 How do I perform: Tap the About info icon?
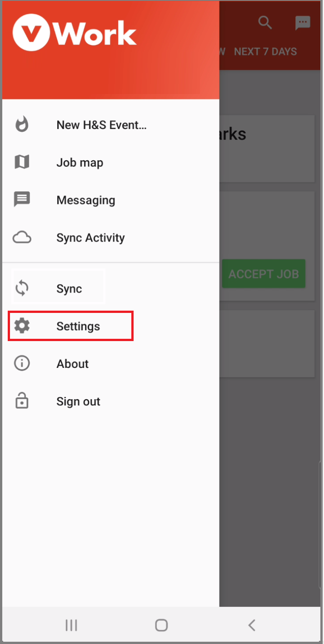click(21, 363)
